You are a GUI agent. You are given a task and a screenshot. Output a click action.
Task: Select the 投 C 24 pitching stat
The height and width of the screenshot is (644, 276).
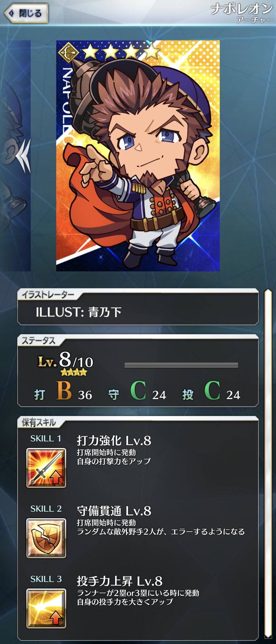(x=211, y=391)
